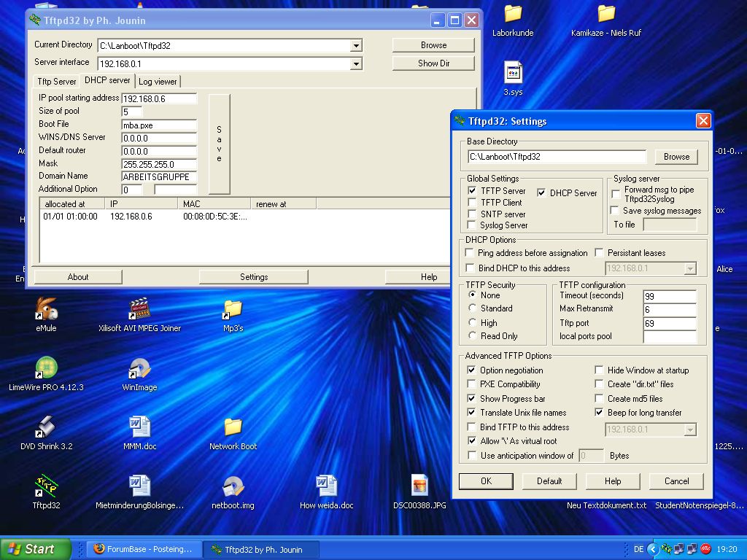Click Browse beside Base Directory
This screenshot has width=747, height=560.
pyautogui.click(x=676, y=157)
